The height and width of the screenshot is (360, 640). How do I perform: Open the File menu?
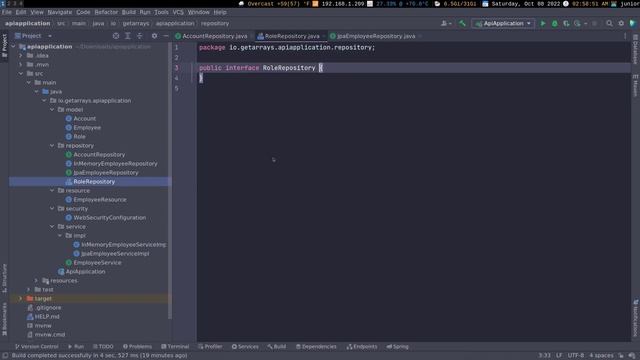(7, 12)
